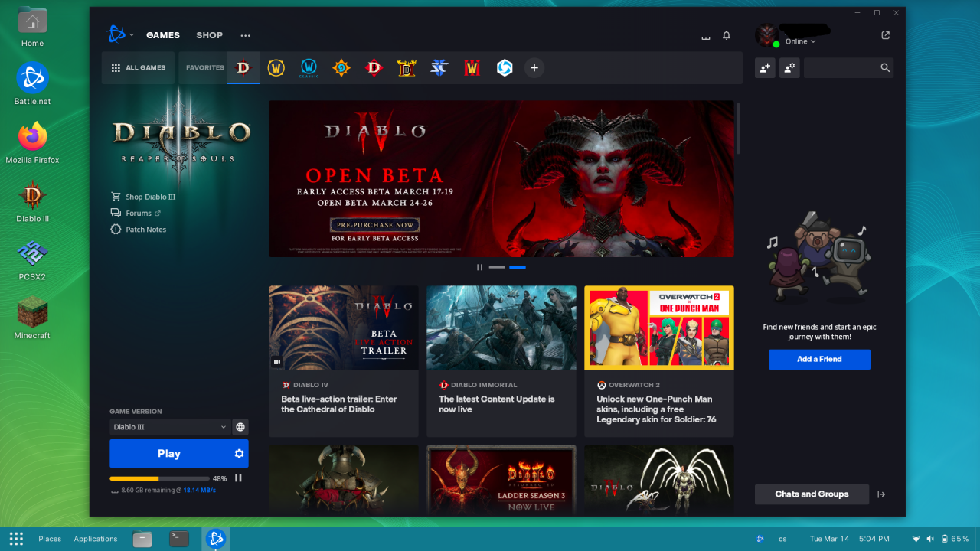
Task: Open the Places menu in panel
Action: 50,539
